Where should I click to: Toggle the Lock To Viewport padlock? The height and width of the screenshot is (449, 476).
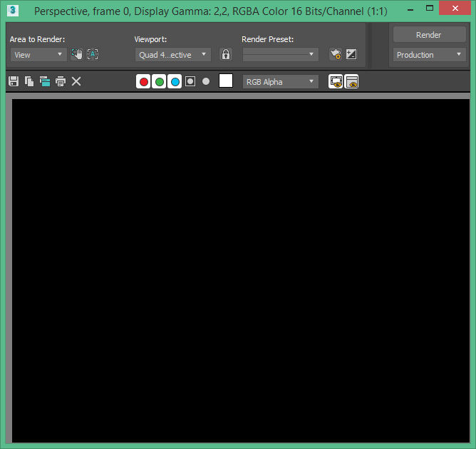coord(226,55)
